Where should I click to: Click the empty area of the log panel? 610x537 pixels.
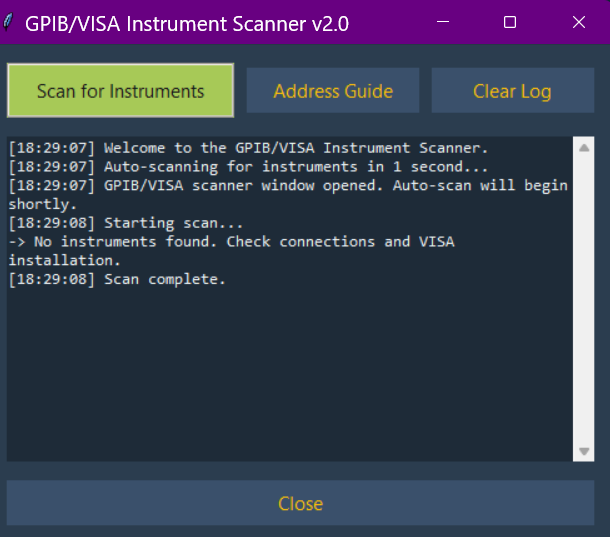pyautogui.click(x=290, y=380)
